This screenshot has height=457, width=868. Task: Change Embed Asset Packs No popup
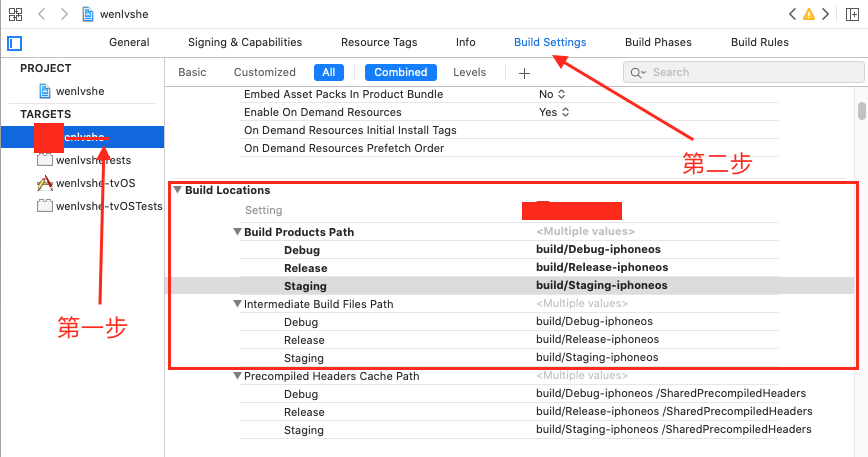click(x=552, y=94)
